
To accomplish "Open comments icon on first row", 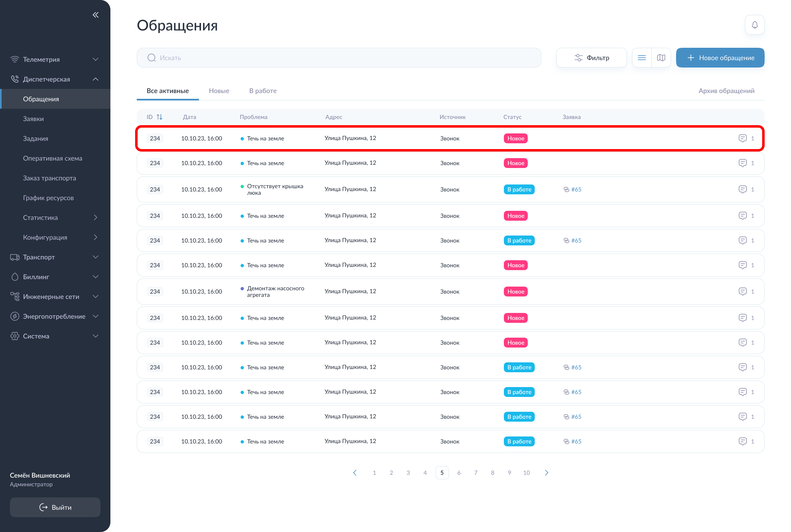I will [x=742, y=138].
